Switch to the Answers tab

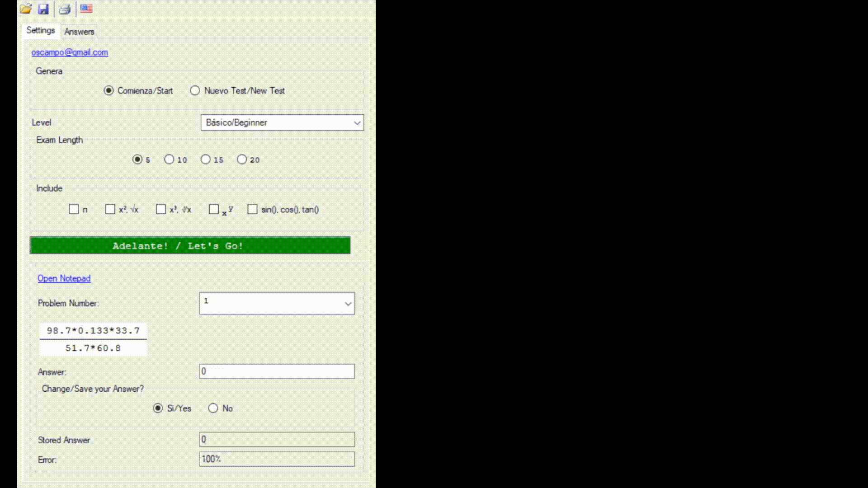(79, 32)
